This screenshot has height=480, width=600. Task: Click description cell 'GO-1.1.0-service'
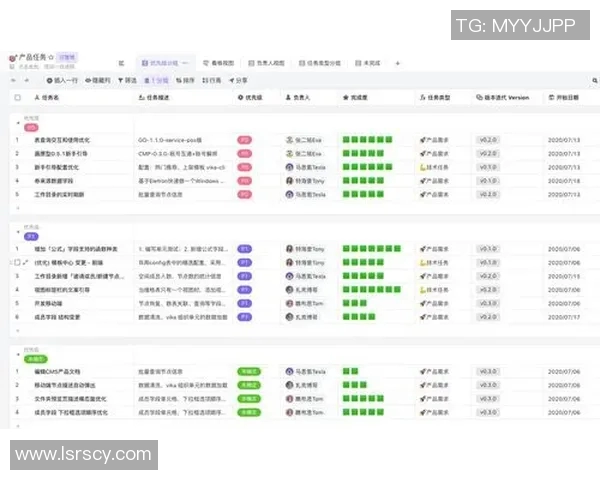pos(170,140)
